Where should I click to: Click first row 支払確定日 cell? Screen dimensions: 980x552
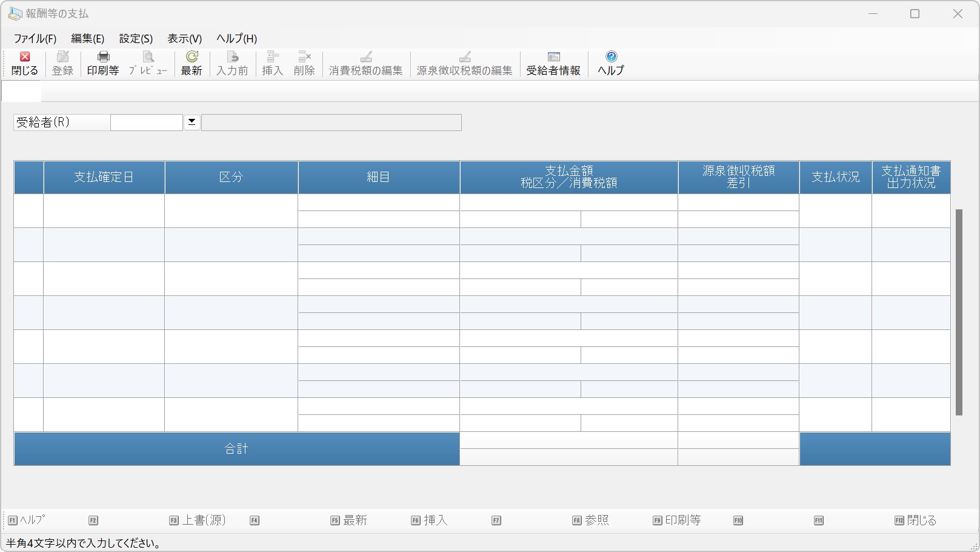104,210
